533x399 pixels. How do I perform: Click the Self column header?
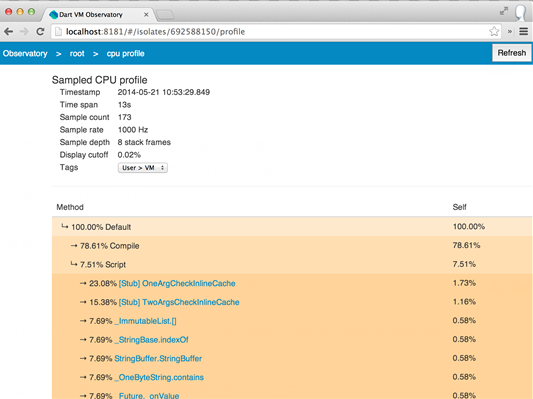coord(460,207)
